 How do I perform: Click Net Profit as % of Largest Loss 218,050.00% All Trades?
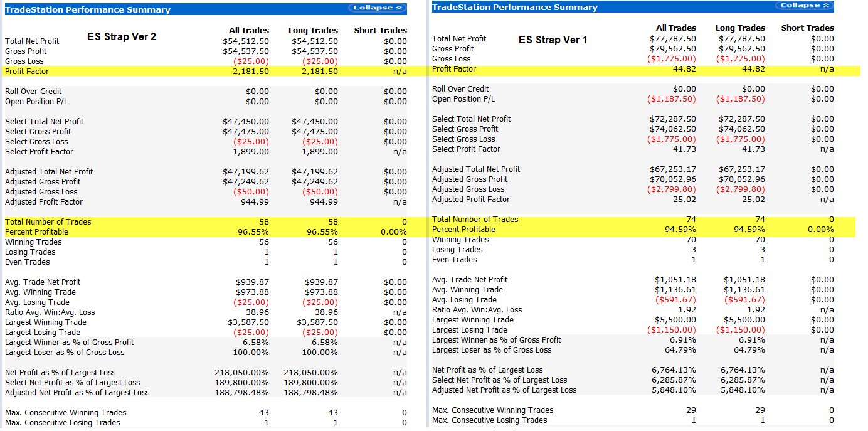tap(241, 372)
